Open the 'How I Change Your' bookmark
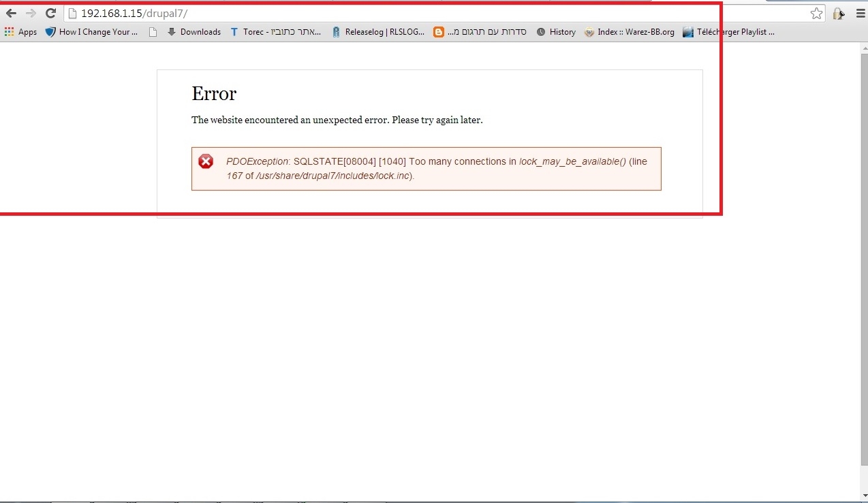This screenshot has width=868, height=503. pos(91,32)
